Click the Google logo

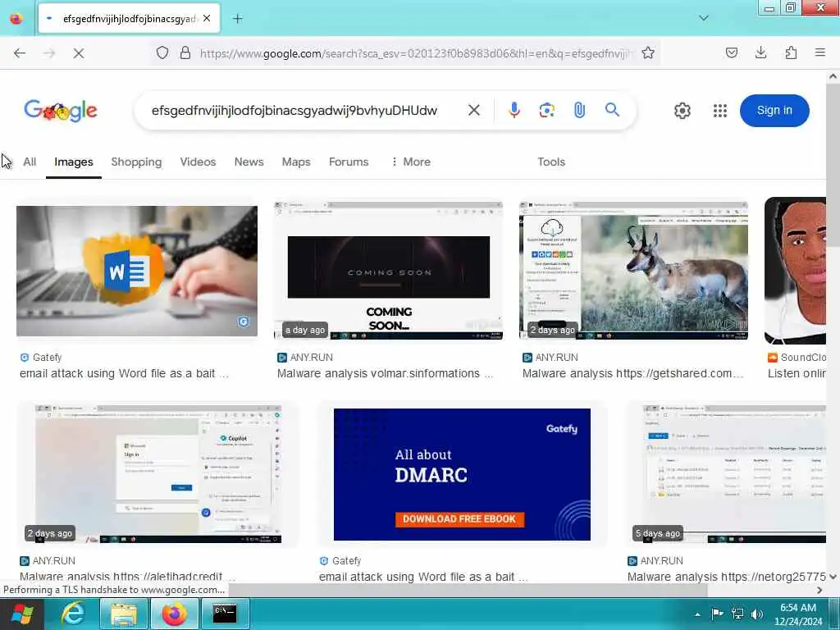[61, 111]
